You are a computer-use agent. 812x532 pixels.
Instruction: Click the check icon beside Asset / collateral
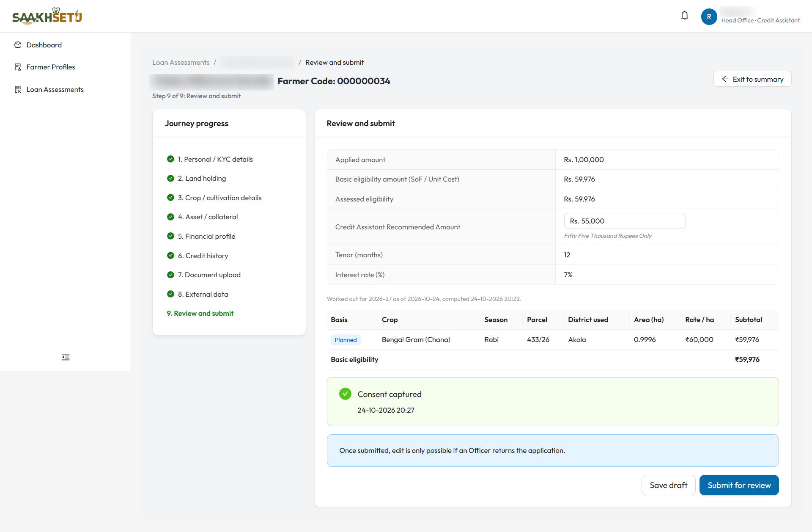tap(170, 217)
